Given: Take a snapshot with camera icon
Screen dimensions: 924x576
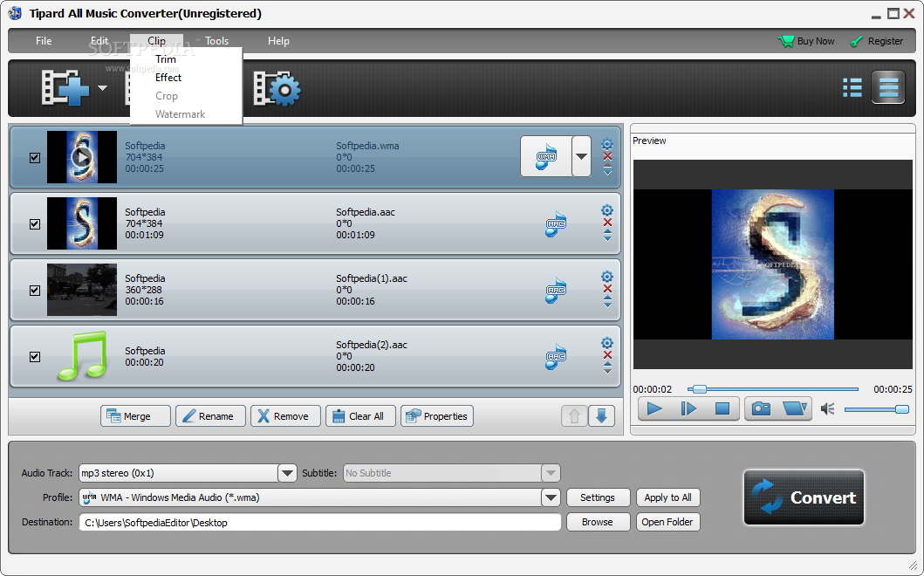Looking at the screenshot, I should (762, 408).
